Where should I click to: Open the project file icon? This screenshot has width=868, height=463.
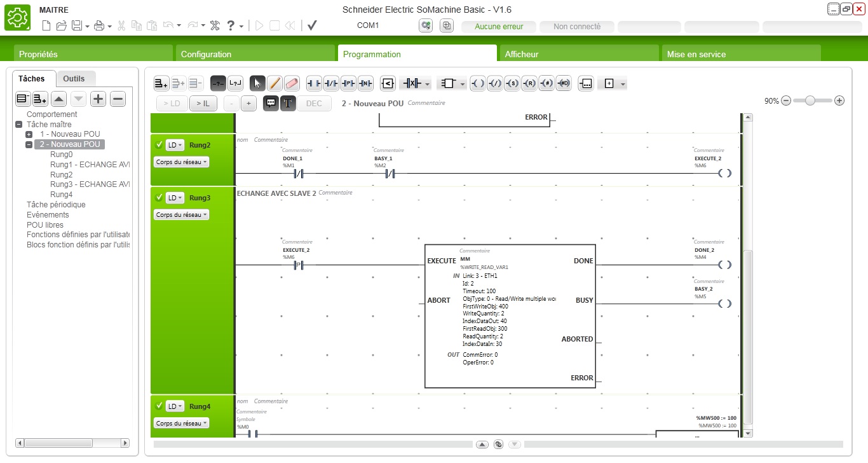pos(62,25)
